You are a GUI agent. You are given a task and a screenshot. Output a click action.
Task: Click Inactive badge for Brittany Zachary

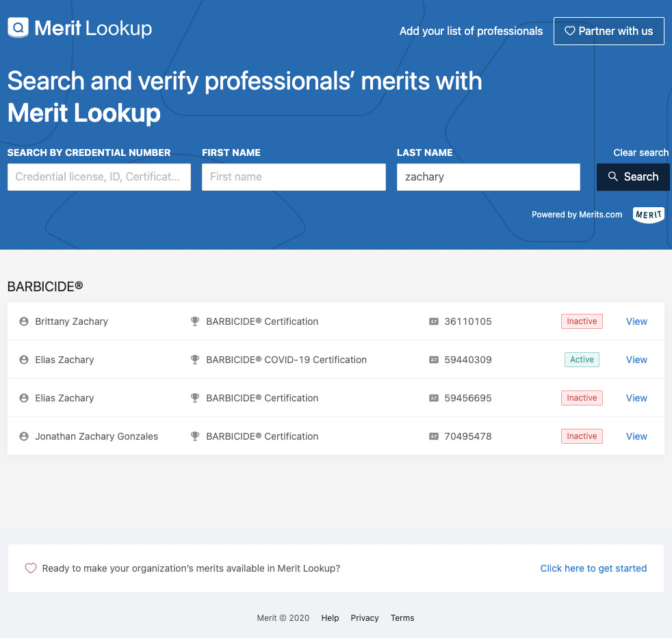(x=582, y=321)
